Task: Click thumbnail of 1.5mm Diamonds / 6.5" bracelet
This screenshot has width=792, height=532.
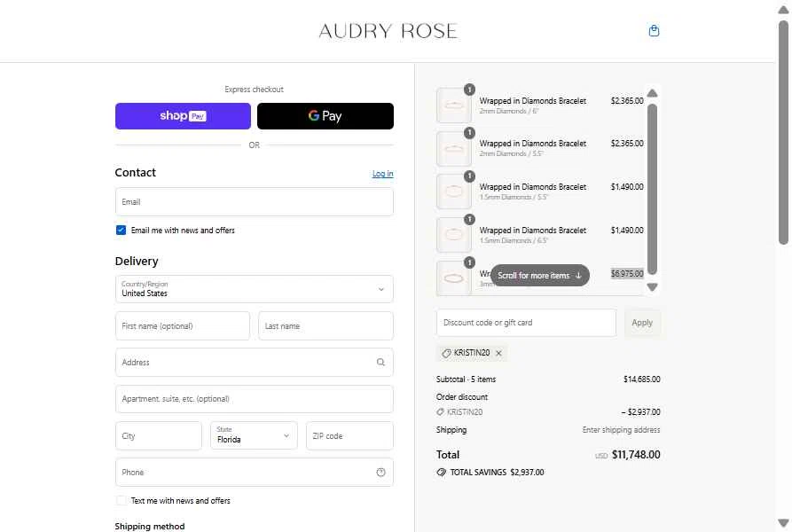Action: point(453,235)
